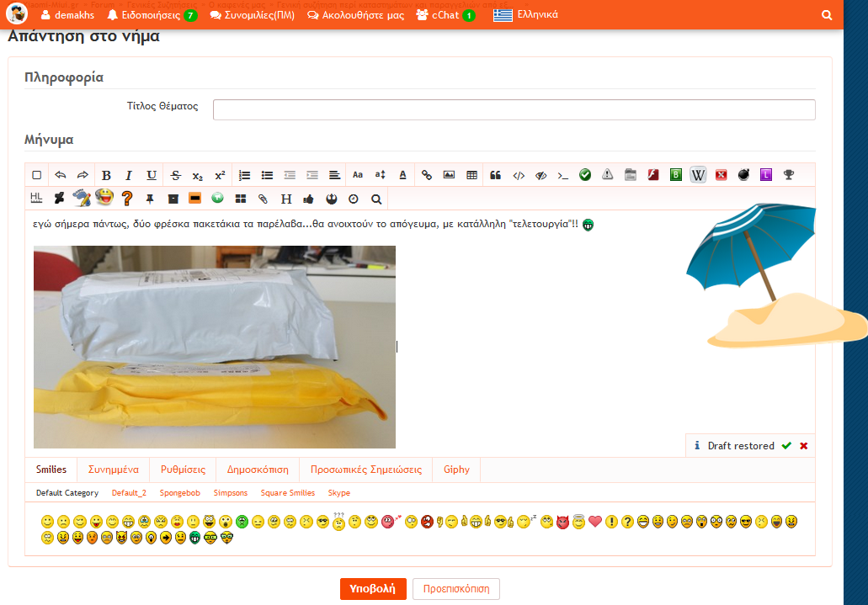Submit the reply with Υποβολή
868x605 pixels.
pyautogui.click(x=373, y=589)
